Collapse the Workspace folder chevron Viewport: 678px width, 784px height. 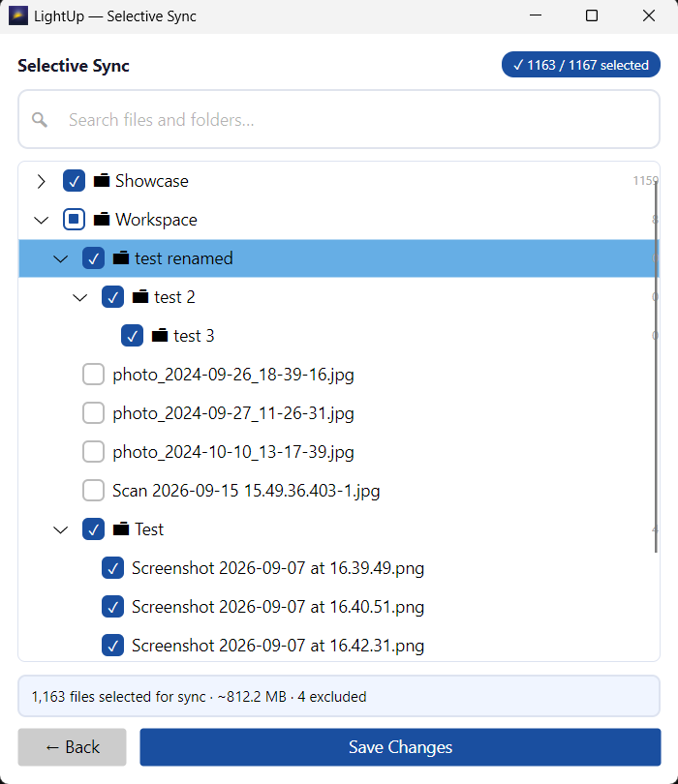(x=41, y=220)
